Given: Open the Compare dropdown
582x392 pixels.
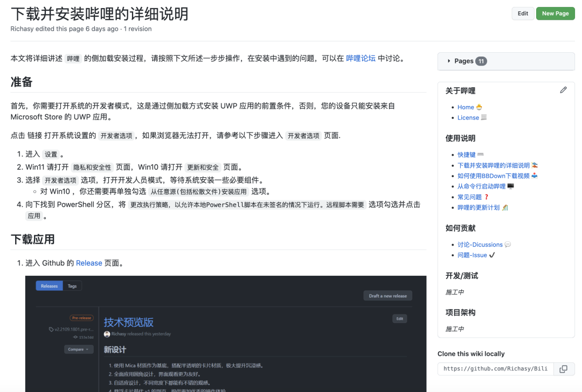Looking at the screenshot, I should pyautogui.click(x=79, y=349).
